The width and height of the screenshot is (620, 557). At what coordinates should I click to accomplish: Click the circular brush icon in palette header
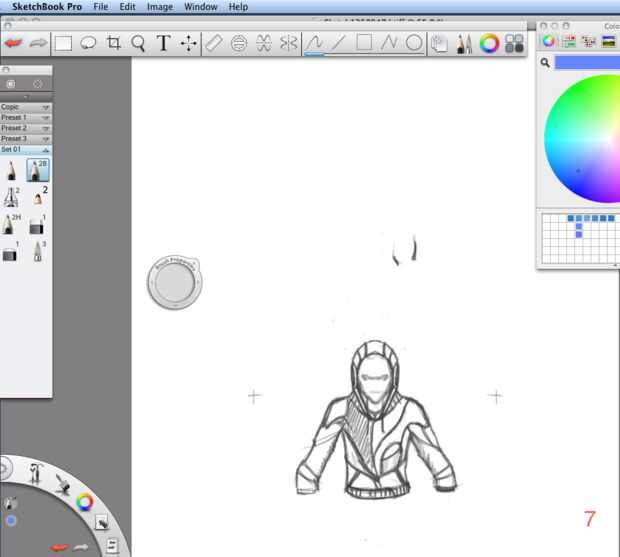click(x=38, y=84)
